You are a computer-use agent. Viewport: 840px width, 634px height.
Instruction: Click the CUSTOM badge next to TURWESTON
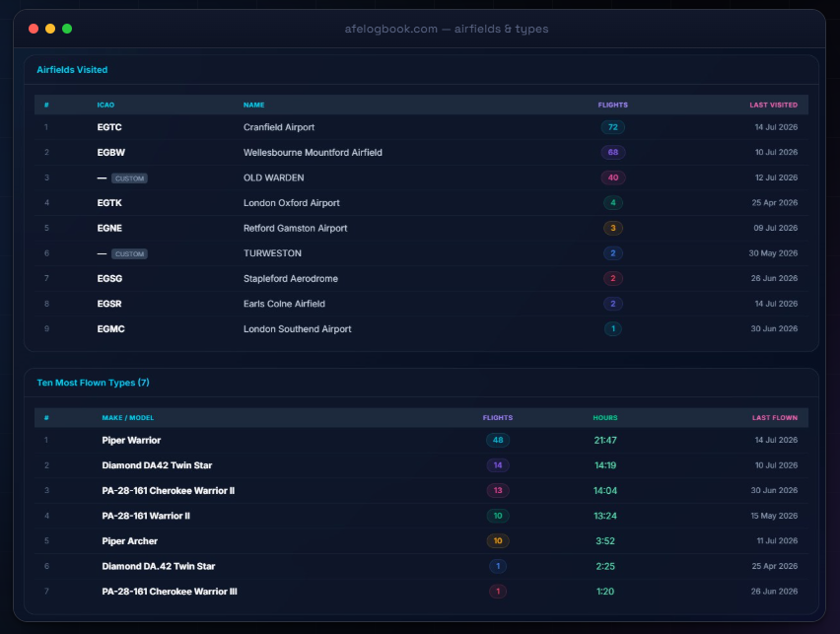tap(129, 254)
